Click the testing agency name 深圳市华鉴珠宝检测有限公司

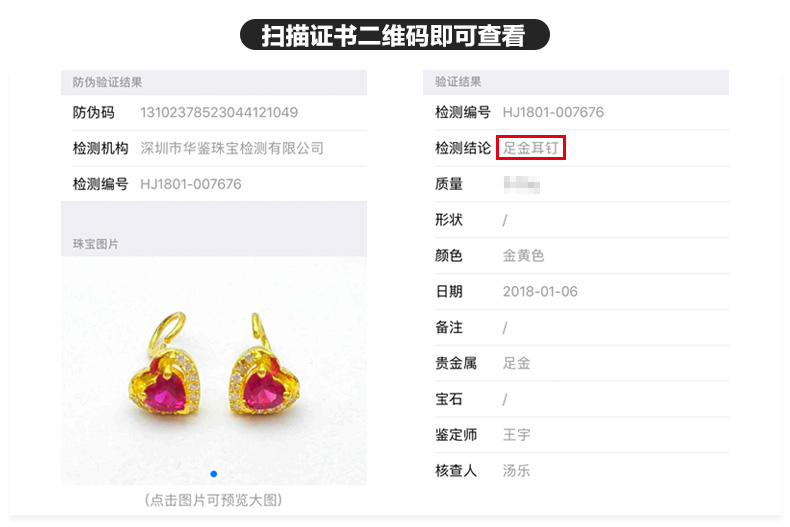(x=232, y=148)
